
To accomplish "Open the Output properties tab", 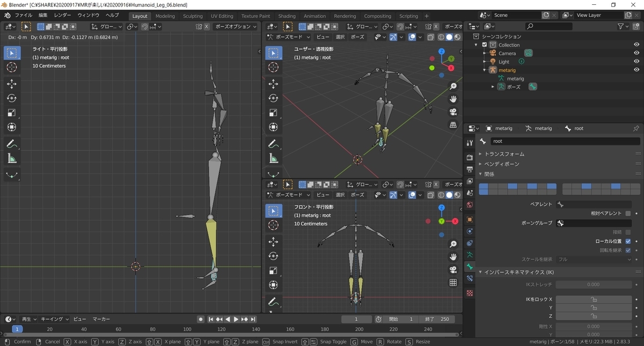I will pyautogui.click(x=470, y=169).
